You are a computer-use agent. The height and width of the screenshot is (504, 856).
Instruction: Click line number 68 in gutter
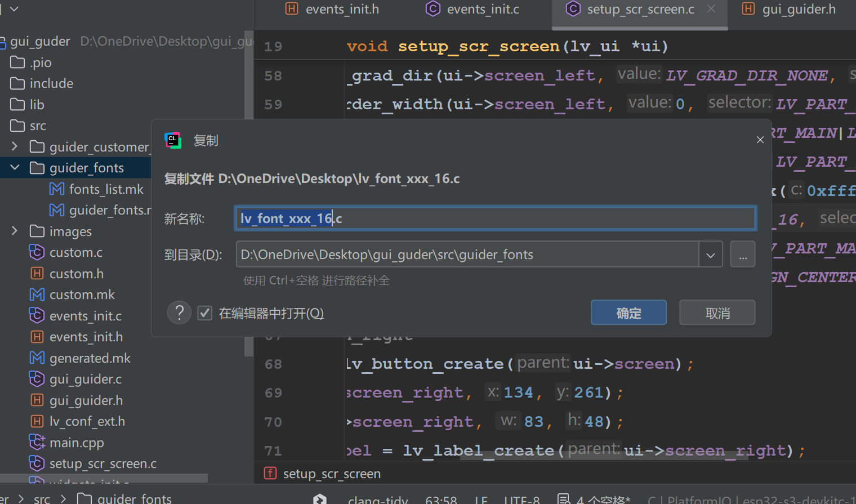pos(273,364)
